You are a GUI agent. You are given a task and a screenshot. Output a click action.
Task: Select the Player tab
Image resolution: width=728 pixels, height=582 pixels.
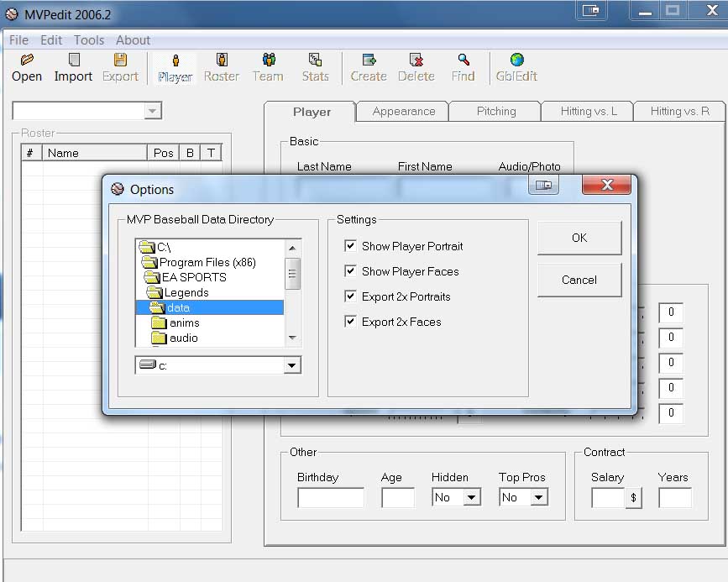pyautogui.click(x=311, y=112)
